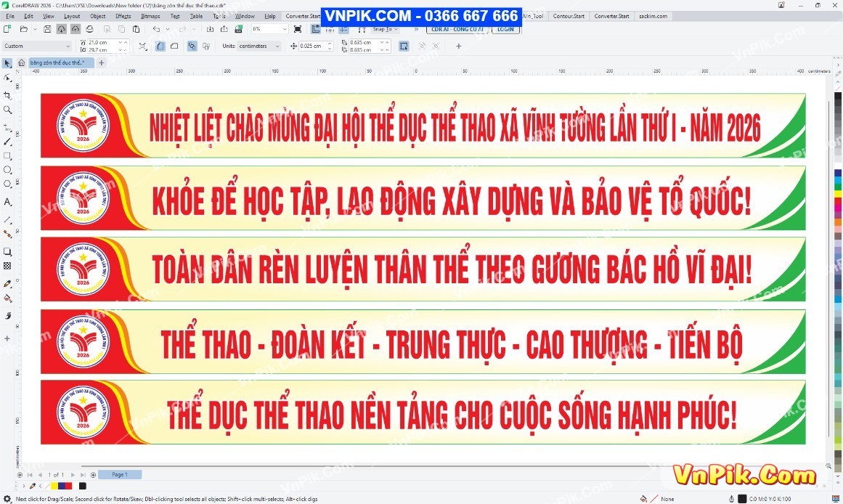Image resolution: width=843 pixels, height=504 pixels.
Task: Select the Rectangle tool
Action: click(7, 156)
